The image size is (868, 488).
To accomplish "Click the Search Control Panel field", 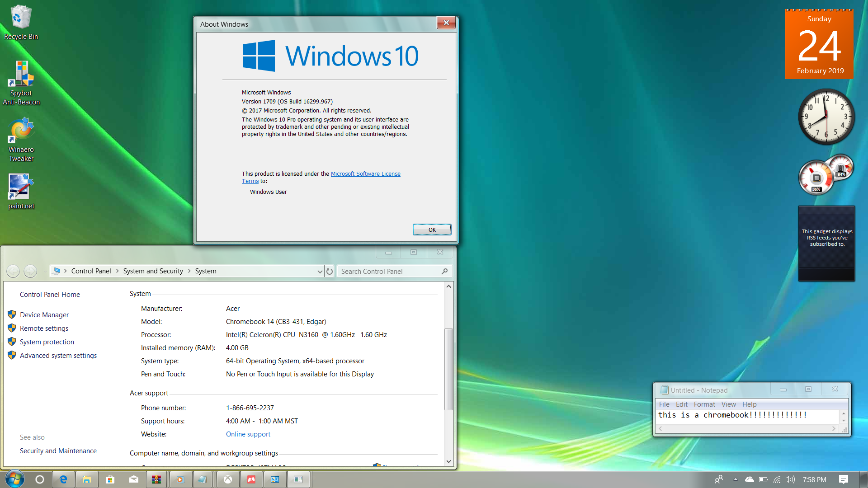I will point(389,271).
